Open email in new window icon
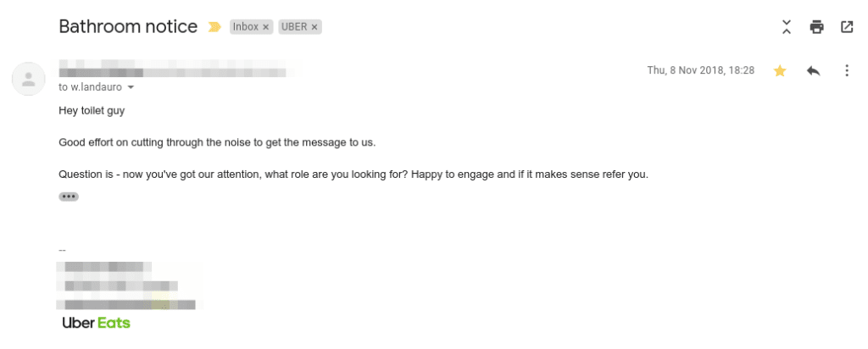 pos(847,26)
